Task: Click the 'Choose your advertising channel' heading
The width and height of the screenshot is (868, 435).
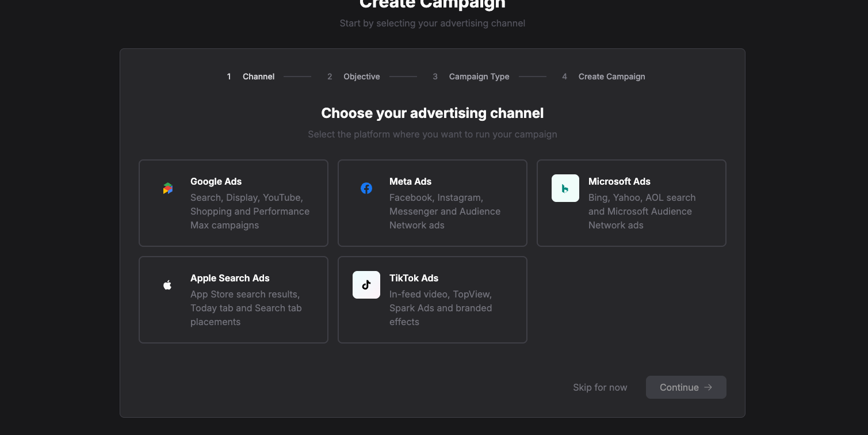Action: 433,113
